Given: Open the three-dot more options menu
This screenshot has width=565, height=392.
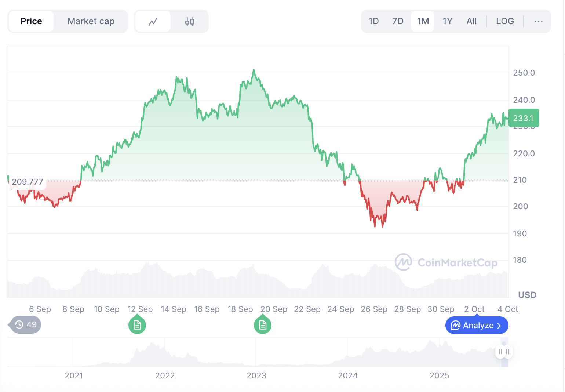Looking at the screenshot, I should 538,21.
